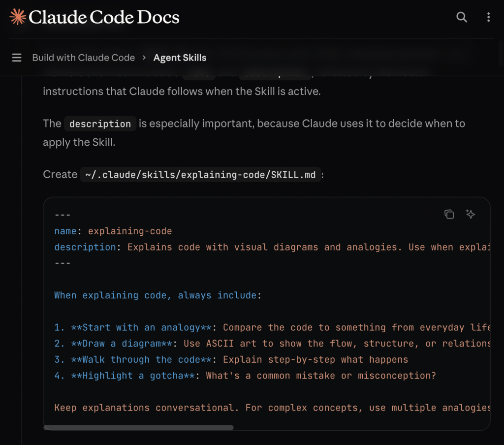Click the Claude starburst logo icon

(x=18, y=17)
